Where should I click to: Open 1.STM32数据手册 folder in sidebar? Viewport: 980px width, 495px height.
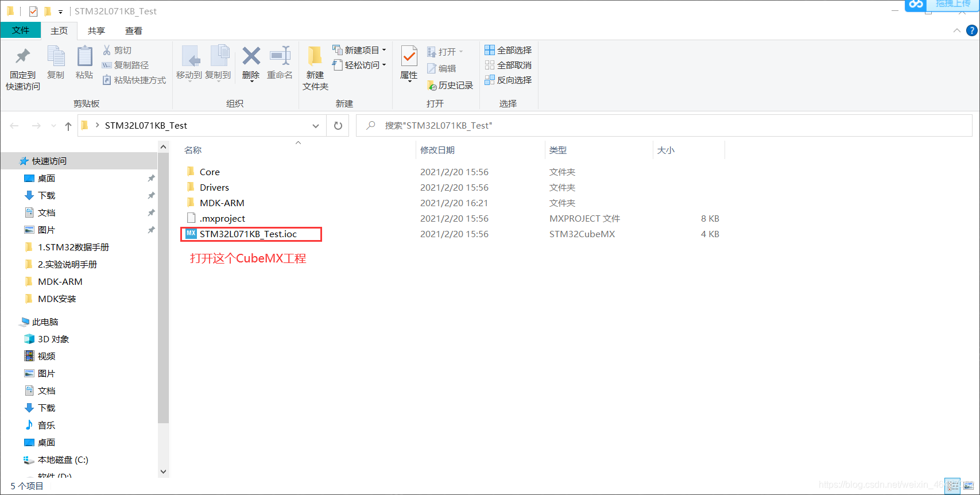point(67,247)
